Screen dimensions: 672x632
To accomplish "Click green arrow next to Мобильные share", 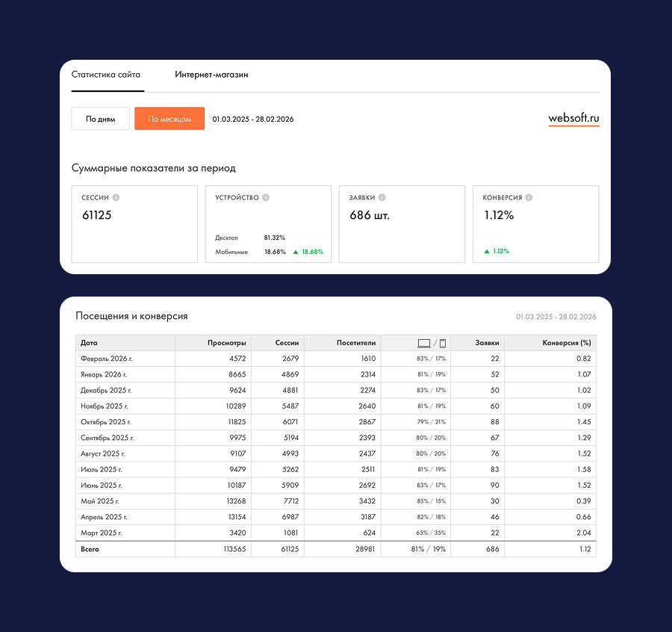I will [x=296, y=253].
